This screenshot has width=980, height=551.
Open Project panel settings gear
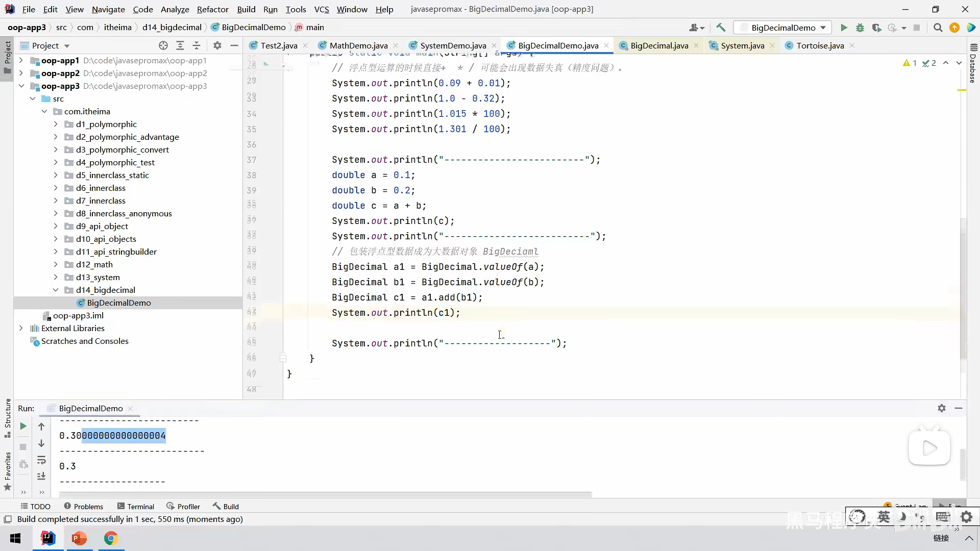217,45
